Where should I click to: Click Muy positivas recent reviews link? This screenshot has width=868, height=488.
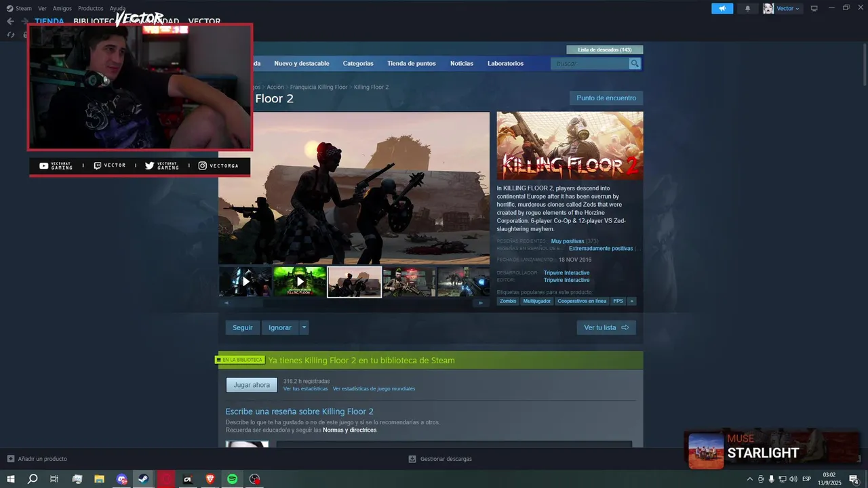click(x=568, y=241)
